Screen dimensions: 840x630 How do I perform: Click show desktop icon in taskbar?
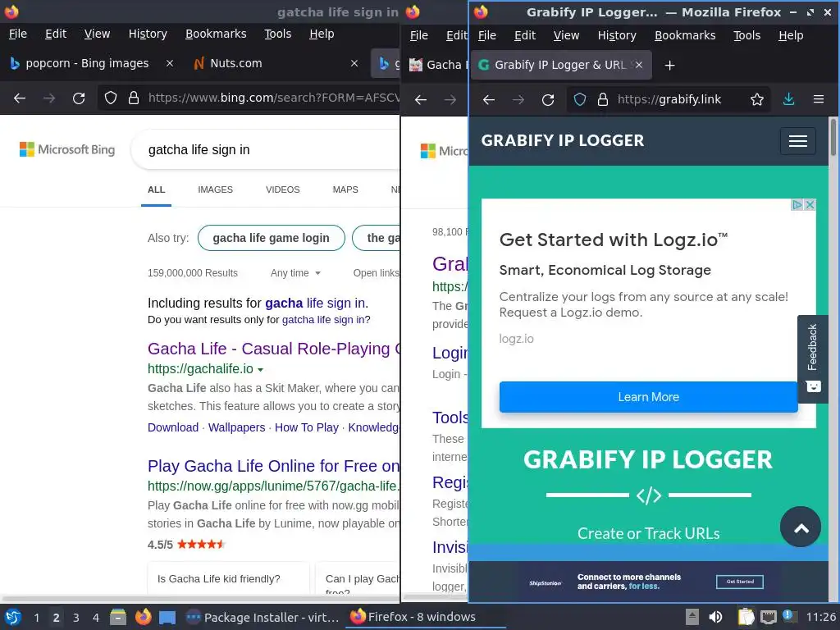tap(167, 618)
